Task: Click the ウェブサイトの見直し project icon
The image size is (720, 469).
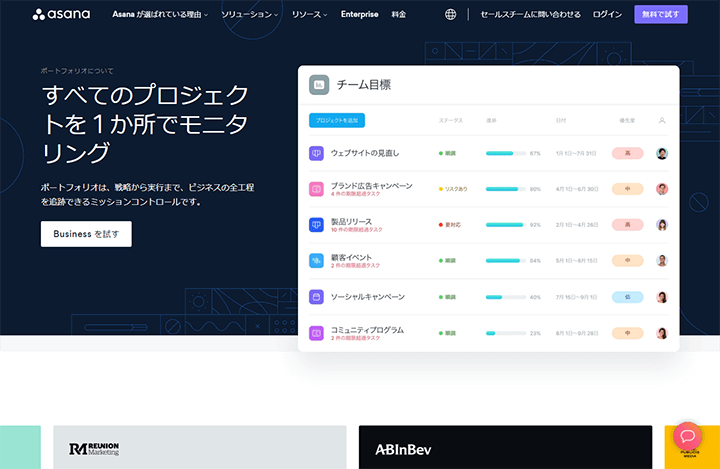Action: (x=316, y=153)
